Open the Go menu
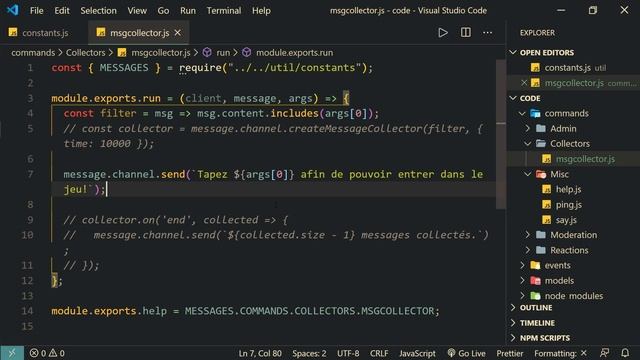Screen dimensions: 640x360 (x=163, y=11)
